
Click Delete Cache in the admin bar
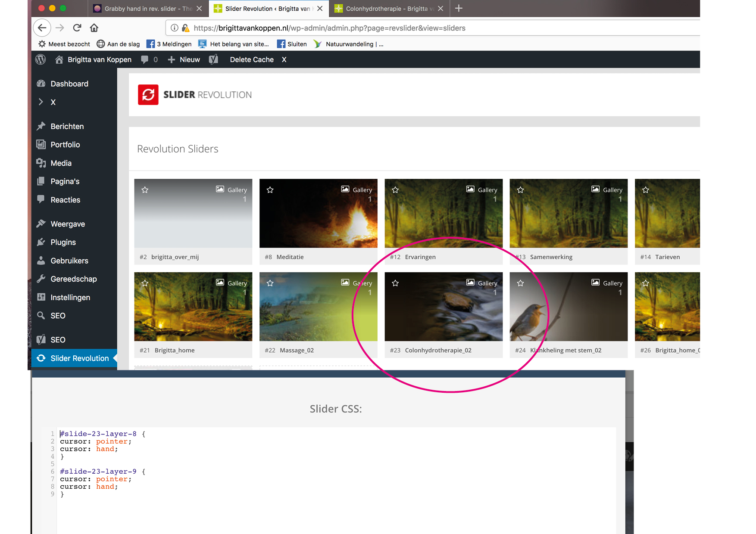[x=252, y=59]
